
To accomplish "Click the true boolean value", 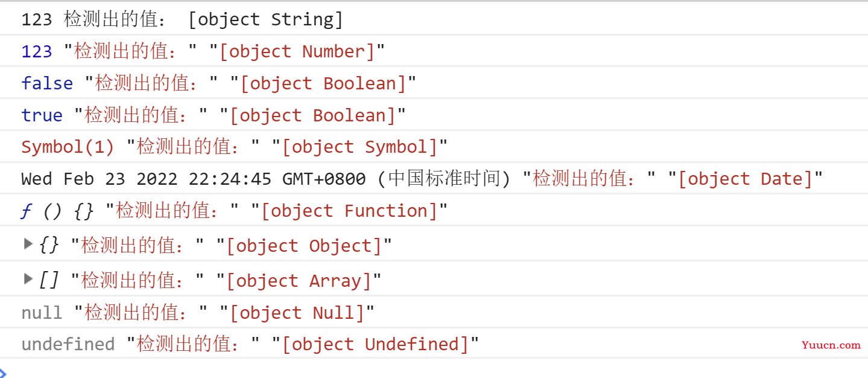I will (42, 115).
